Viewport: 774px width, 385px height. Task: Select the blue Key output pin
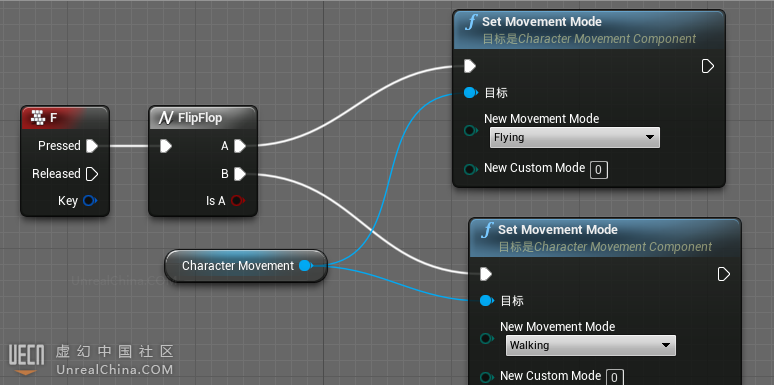[90, 200]
